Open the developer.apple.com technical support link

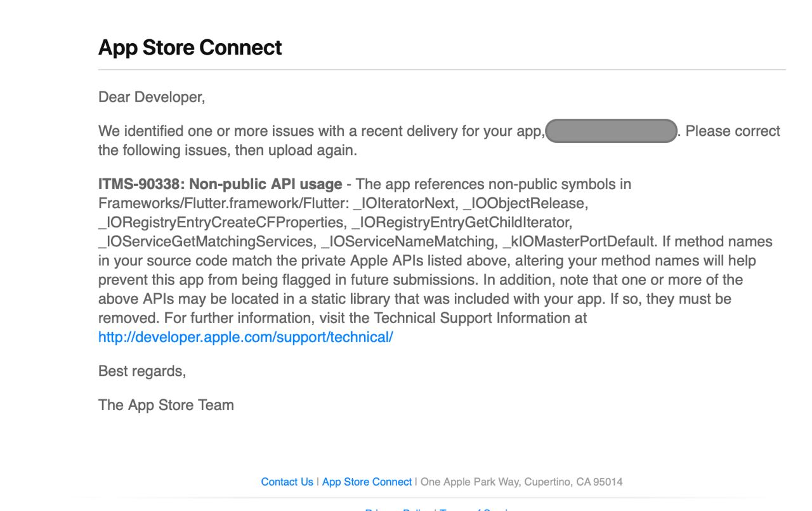click(246, 337)
